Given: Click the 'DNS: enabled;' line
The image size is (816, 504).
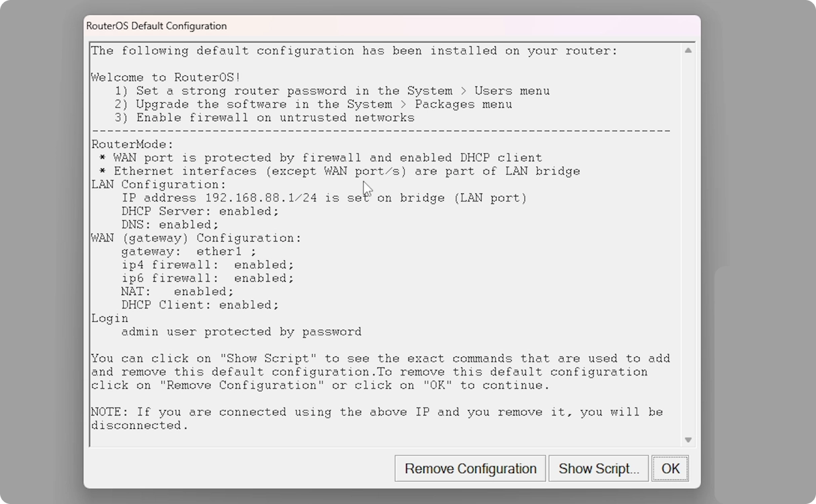Looking at the screenshot, I should point(169,224).
